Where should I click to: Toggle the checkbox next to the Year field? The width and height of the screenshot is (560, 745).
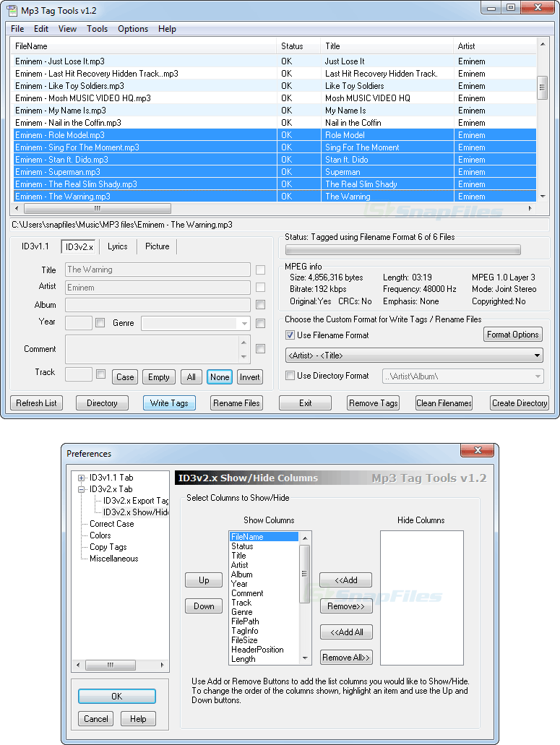click(x=100, y=322)
